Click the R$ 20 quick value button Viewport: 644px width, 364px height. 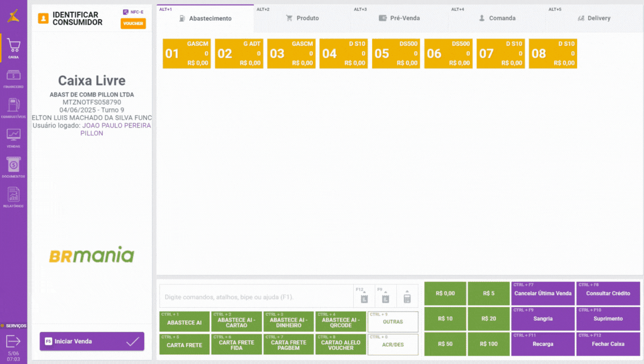(x=488, y=319)
